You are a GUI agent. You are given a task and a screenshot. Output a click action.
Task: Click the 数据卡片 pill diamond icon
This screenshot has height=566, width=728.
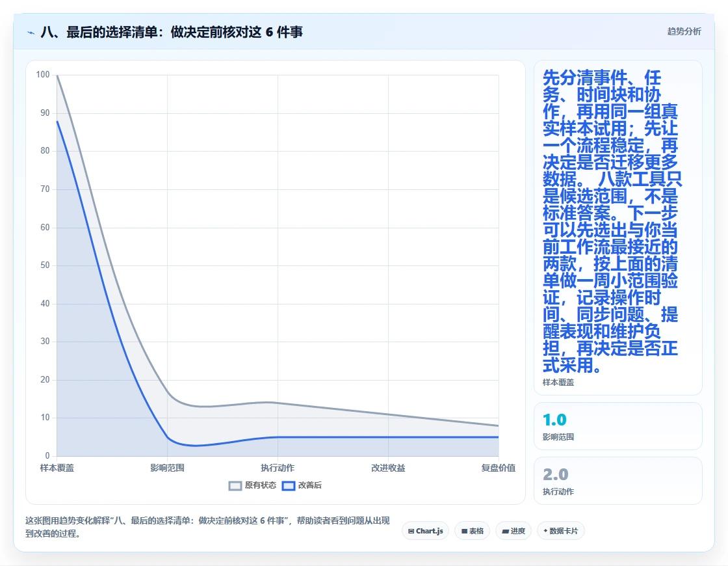tap(545, 531)
